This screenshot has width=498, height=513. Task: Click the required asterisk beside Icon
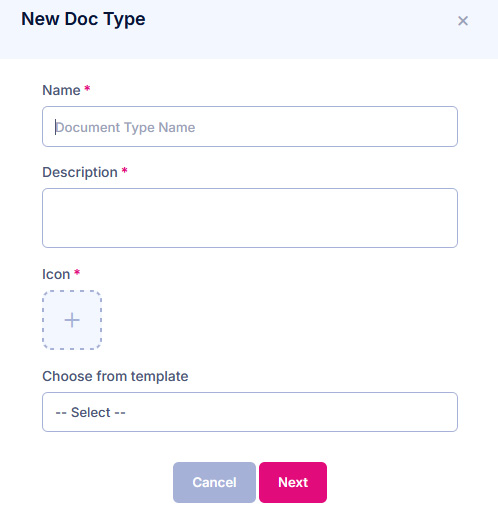77,272
